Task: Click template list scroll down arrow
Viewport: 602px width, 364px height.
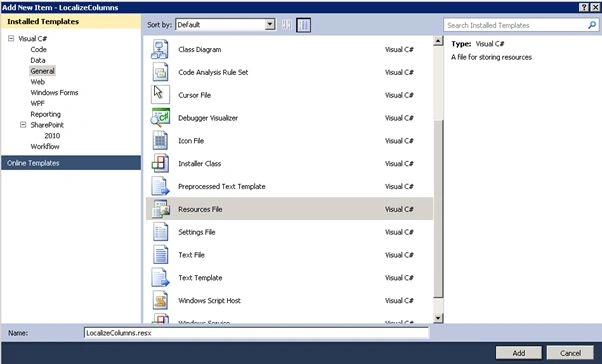Action: 438,318
